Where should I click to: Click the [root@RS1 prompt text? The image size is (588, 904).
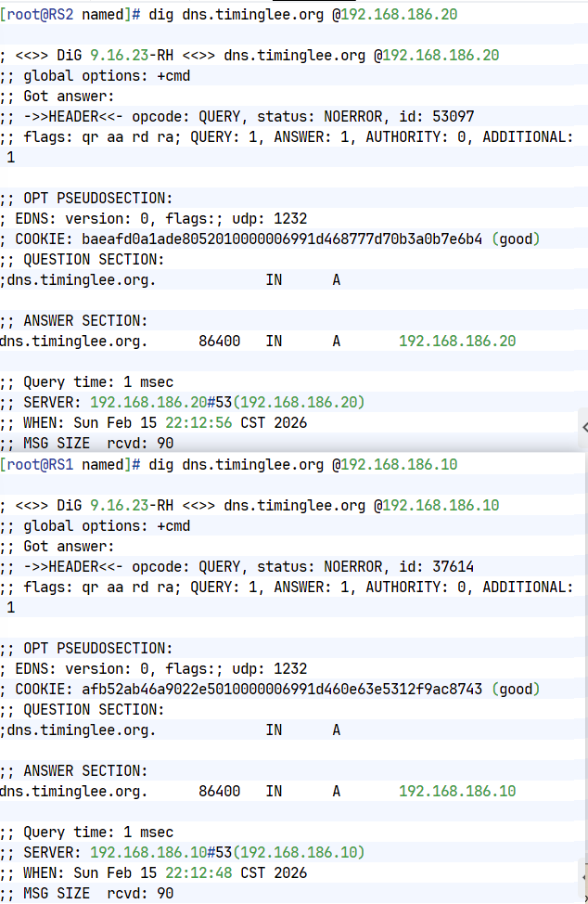37,465
